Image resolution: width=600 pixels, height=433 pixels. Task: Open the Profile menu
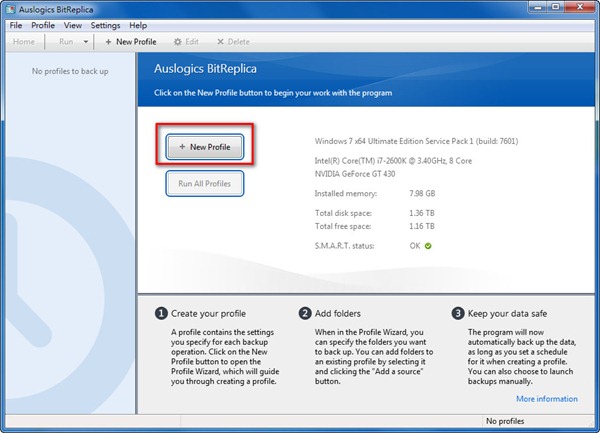click(x=43, y=25)
